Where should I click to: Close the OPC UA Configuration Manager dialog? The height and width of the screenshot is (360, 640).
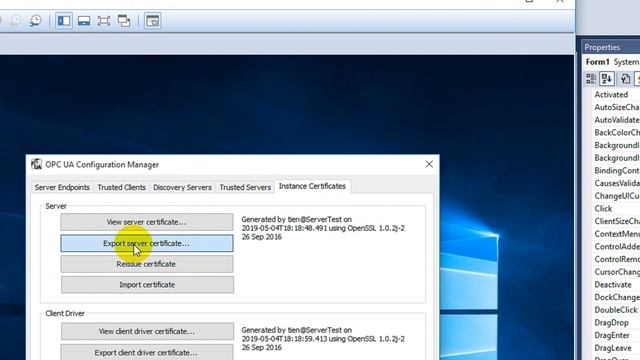[429, 164]
